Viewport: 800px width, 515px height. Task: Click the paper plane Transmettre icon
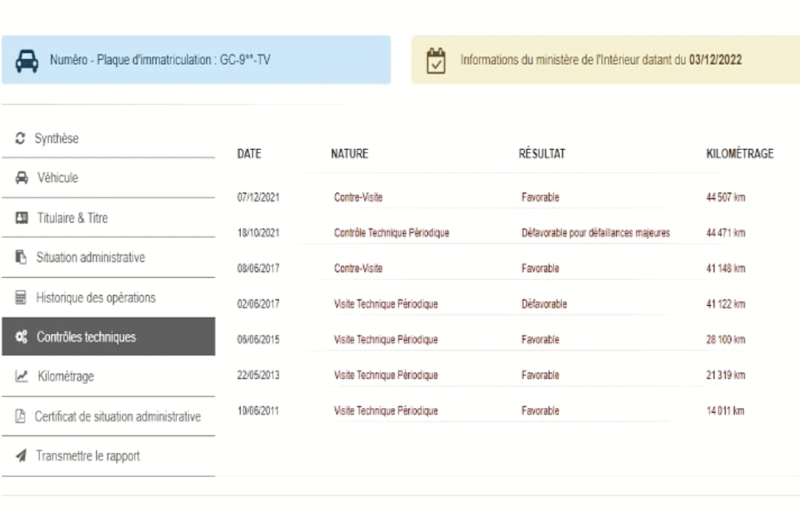click(x=20, y=456)
